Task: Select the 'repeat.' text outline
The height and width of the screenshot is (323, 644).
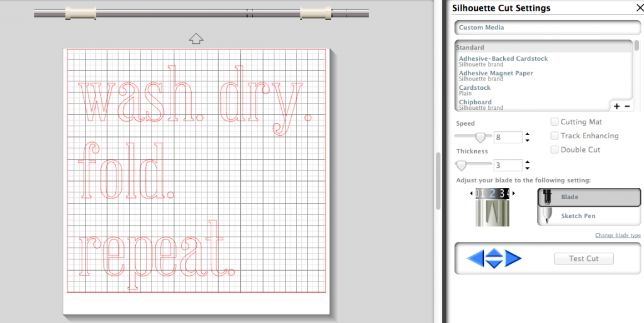Action: tap(157, 255)
